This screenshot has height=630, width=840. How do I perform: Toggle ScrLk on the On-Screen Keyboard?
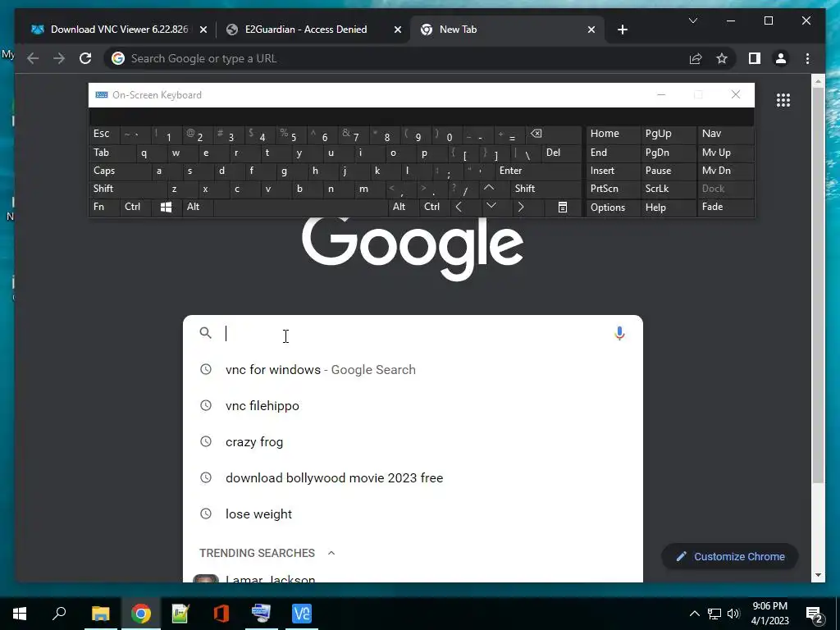click(x=667, y=189)
